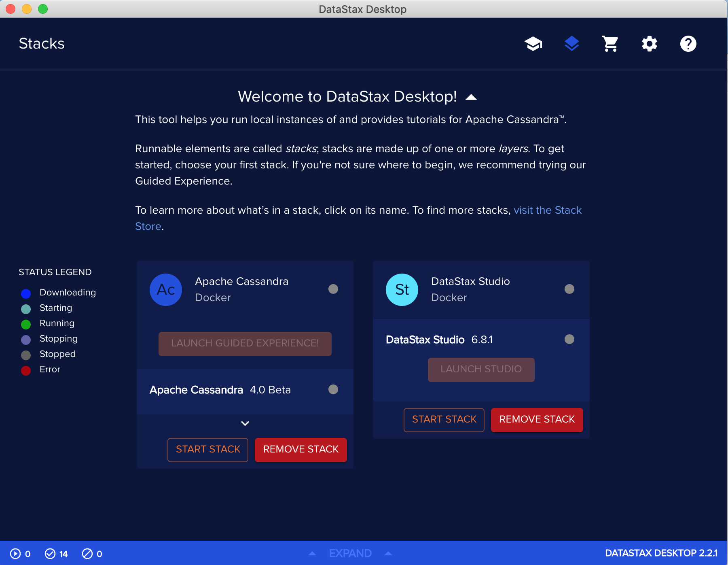Image resolution: width=728 pixels, height=565 pixels.
Task: Remove the DataStax Studio stack
Action: tap(536, 420)
